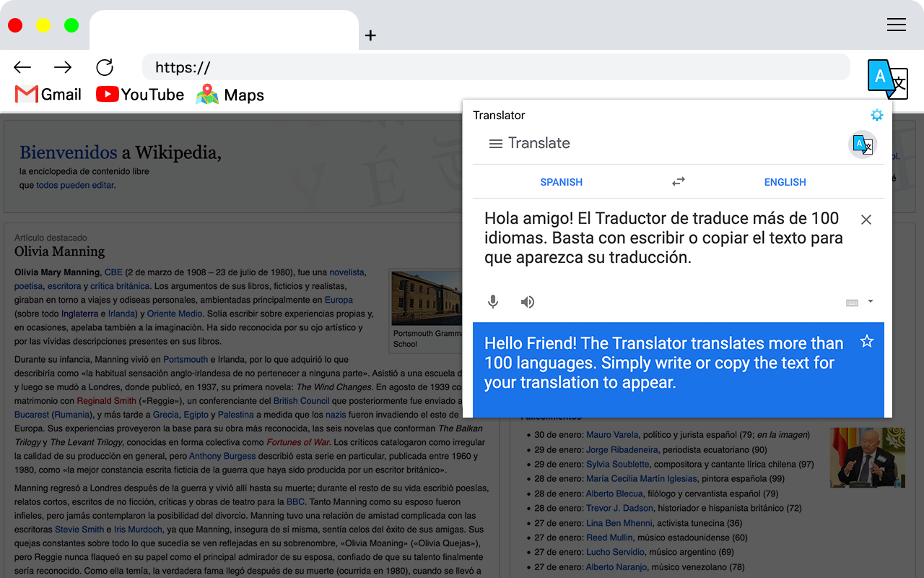Swap Spanish and English languages

[678, 182]
